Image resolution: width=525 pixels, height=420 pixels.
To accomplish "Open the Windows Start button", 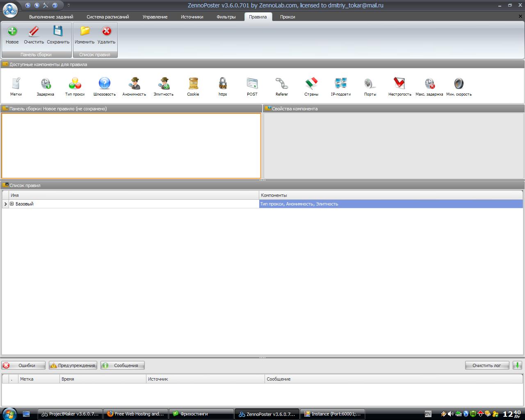I will tap(9, 414).
